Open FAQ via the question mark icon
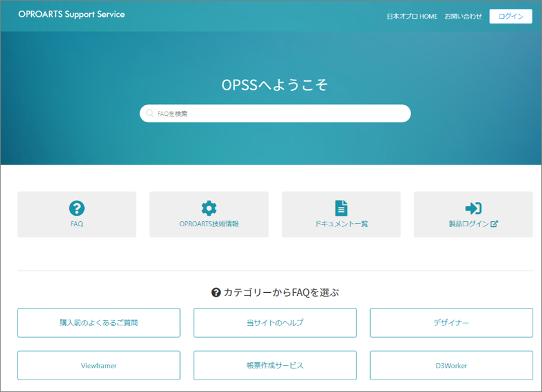This screenshot has width=542, height=392. coord(77,208)
